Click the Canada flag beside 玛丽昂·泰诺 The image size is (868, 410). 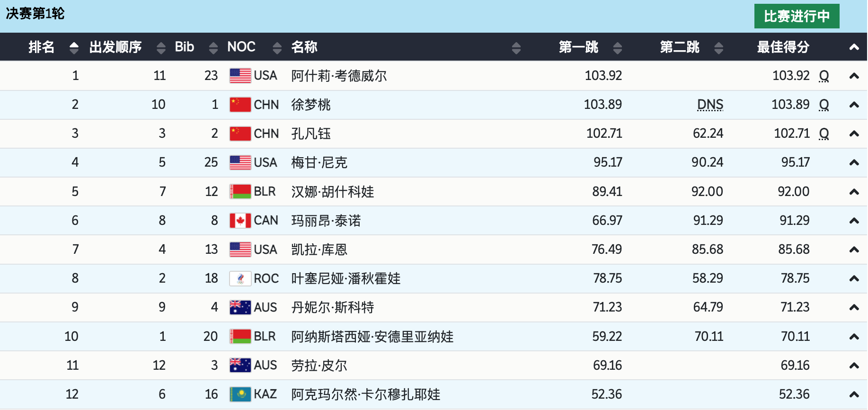[240, 221]
